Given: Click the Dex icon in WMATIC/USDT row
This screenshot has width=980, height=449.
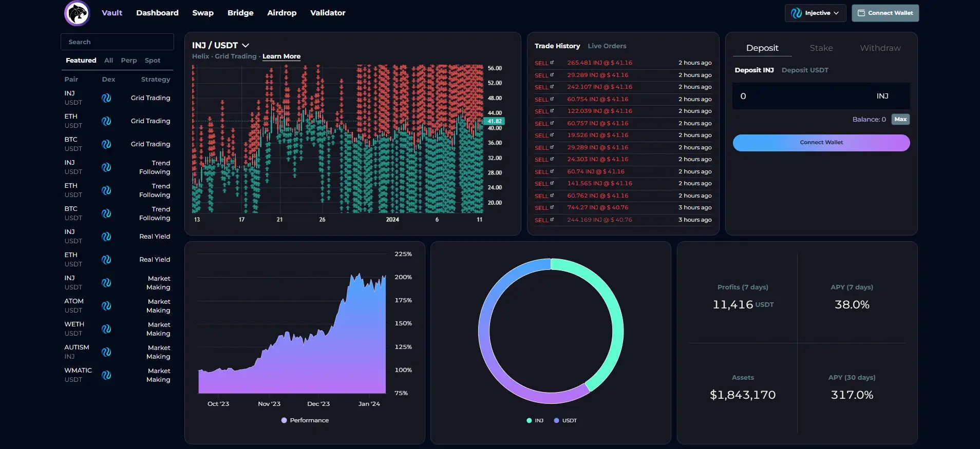Looking at the screenshot, I should [x=106, y=375].
